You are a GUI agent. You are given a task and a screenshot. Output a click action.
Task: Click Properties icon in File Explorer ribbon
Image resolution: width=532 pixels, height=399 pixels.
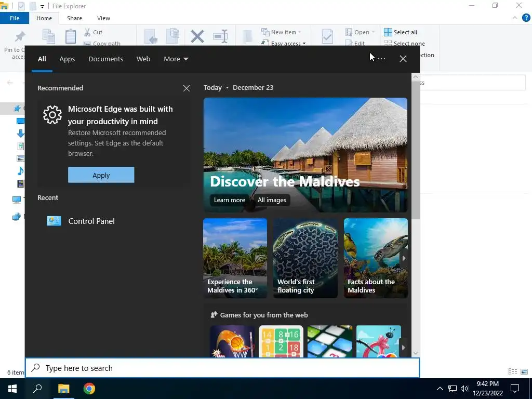click(x=327, y=36)
